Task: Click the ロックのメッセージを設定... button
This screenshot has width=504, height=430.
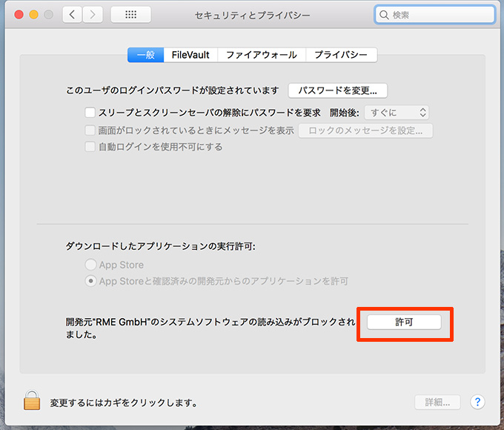Action: click(365, 130)
